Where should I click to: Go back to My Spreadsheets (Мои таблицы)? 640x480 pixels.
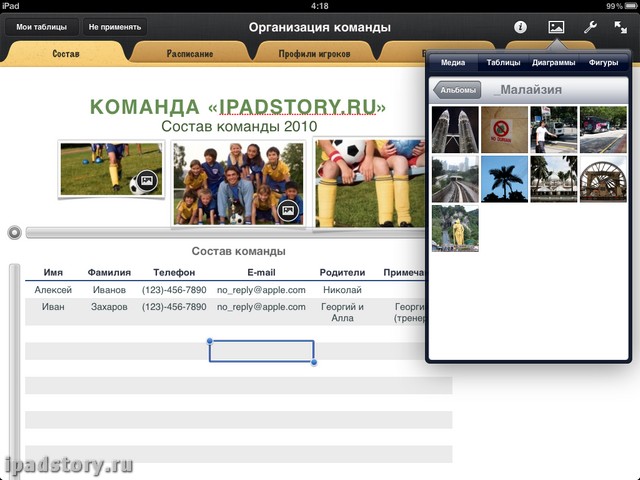(42, 27)
